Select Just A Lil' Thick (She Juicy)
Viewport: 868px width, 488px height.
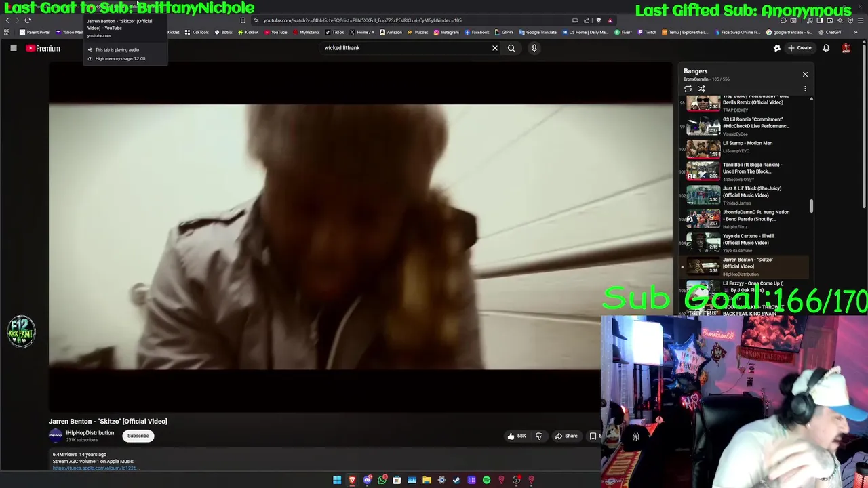pos(744,195)
